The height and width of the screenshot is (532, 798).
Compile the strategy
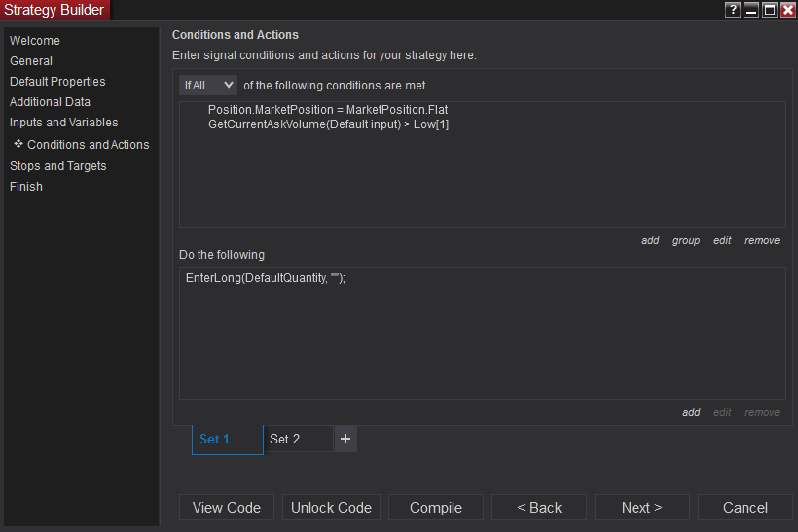pos(436,507)
